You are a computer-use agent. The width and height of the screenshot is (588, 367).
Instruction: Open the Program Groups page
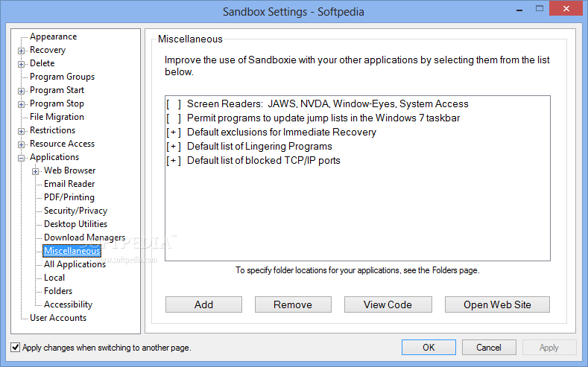(63, 77)
